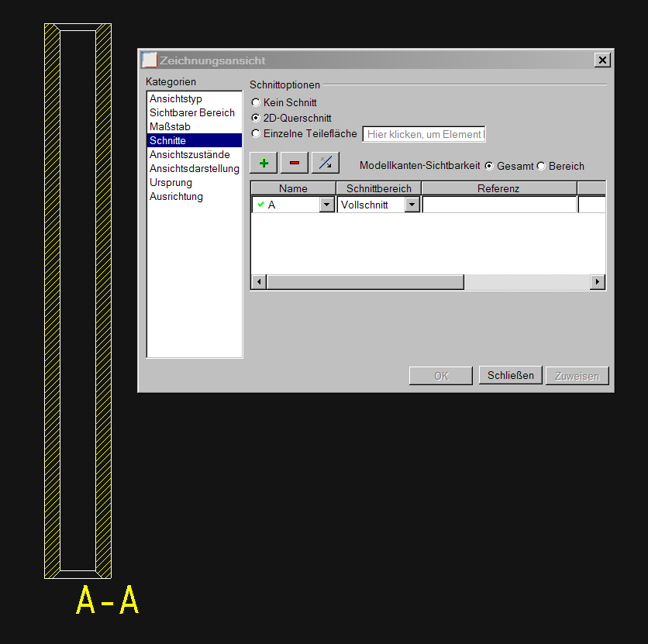The image size is (648, 644).
Task: Select the Schnitte category
Action: point(195,140)
